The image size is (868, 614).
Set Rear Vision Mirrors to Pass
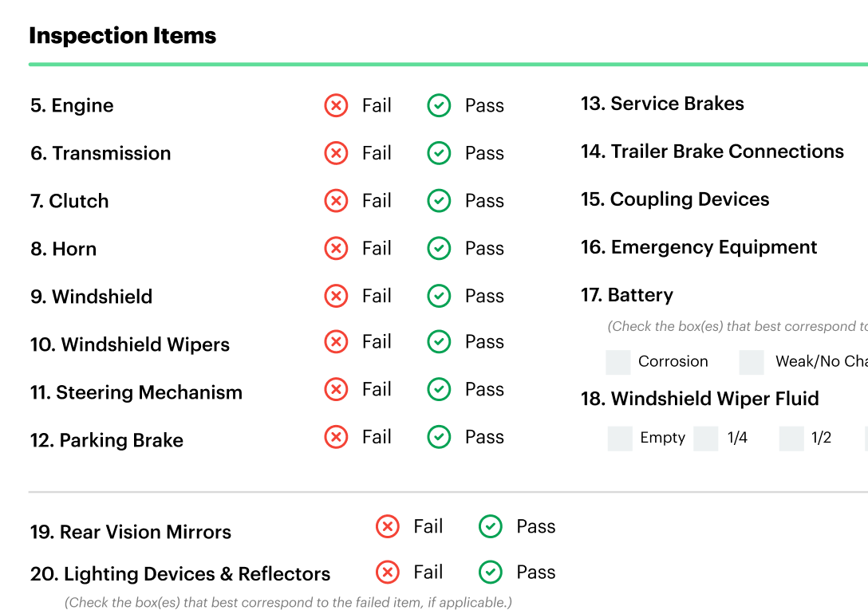(x=491, y=526)
